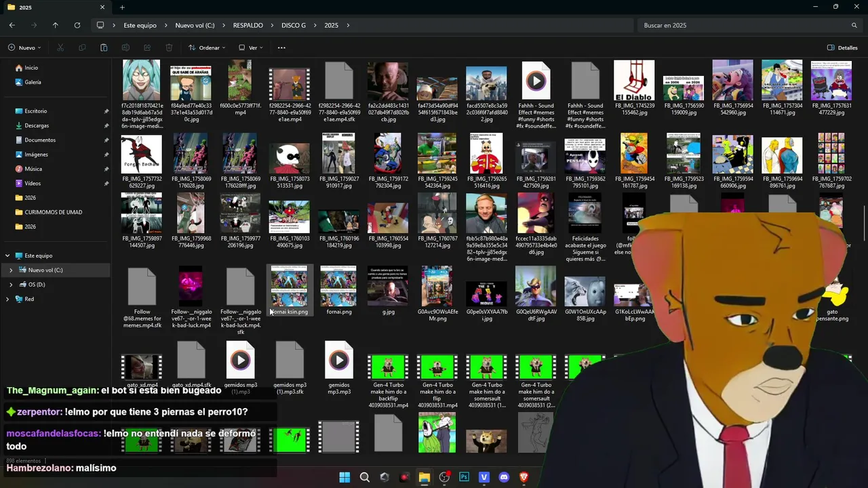868x488 pixels.
Task: Go to Nuevo vol (C:) in the breadcrumb
Action: tap(195, 25)
